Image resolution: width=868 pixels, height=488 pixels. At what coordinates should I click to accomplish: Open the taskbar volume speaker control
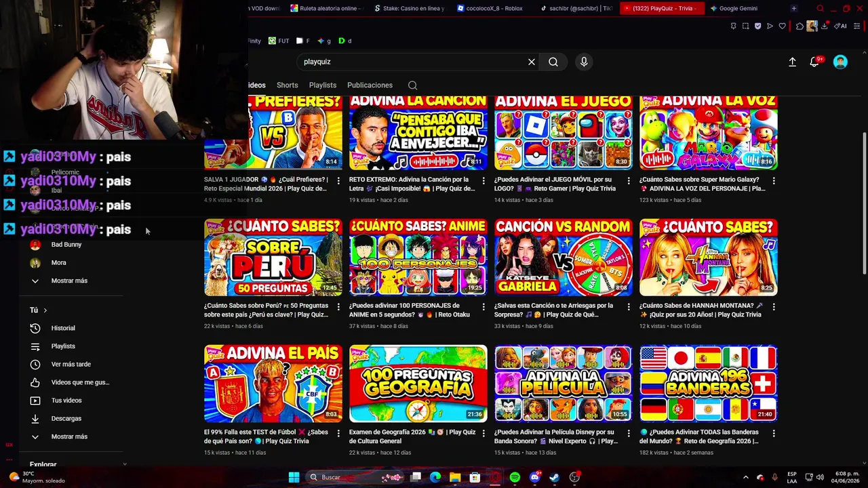820,477
